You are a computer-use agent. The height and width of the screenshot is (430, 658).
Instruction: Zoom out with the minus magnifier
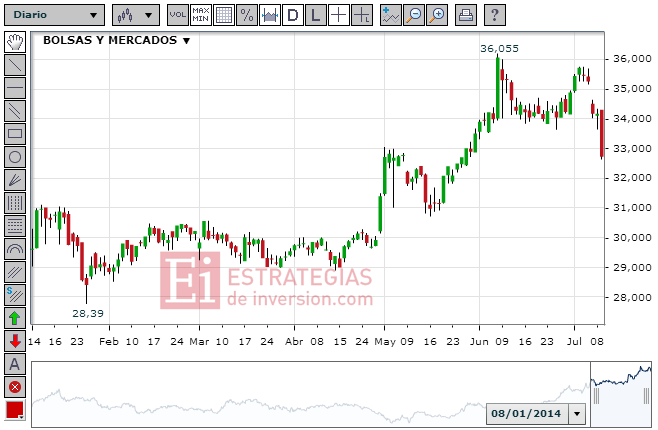414,16
